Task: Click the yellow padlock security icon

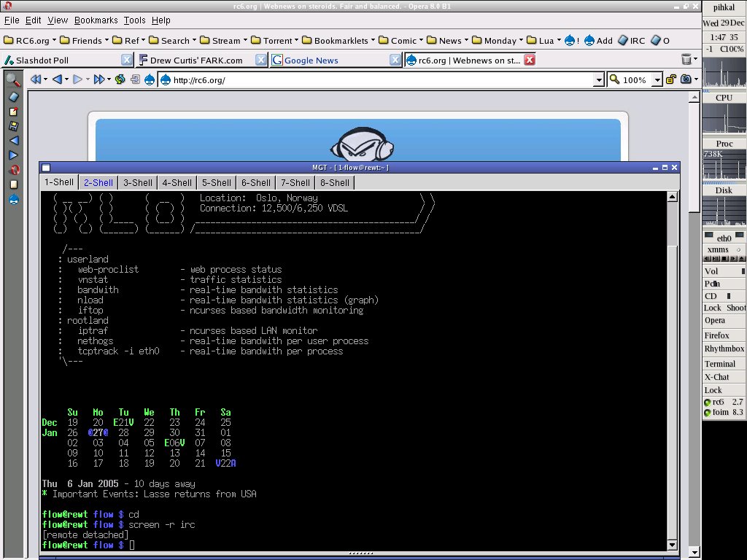Action: [670, 79]
